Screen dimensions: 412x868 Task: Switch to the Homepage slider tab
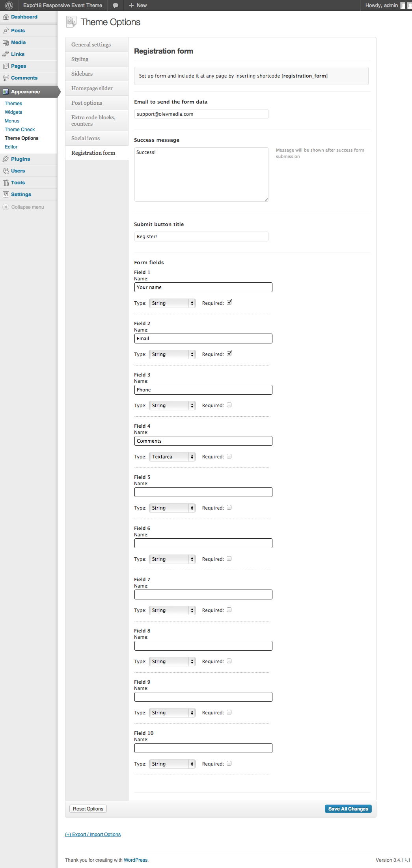[92, 88]
